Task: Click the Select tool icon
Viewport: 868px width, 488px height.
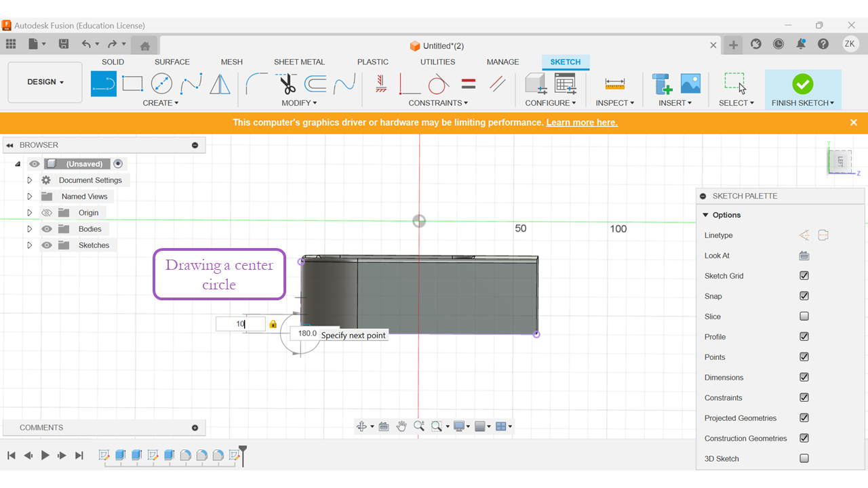Action: coord(736,84)
